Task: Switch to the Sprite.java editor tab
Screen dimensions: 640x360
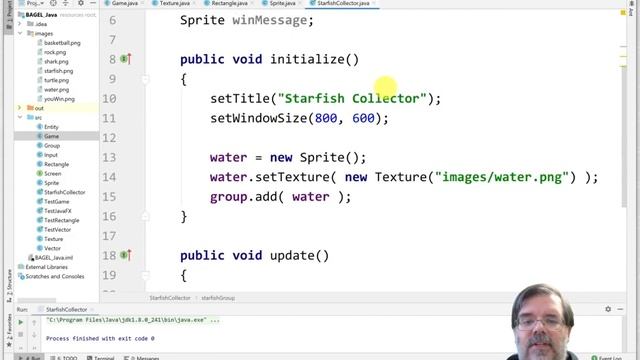Action: coord(282,3)
